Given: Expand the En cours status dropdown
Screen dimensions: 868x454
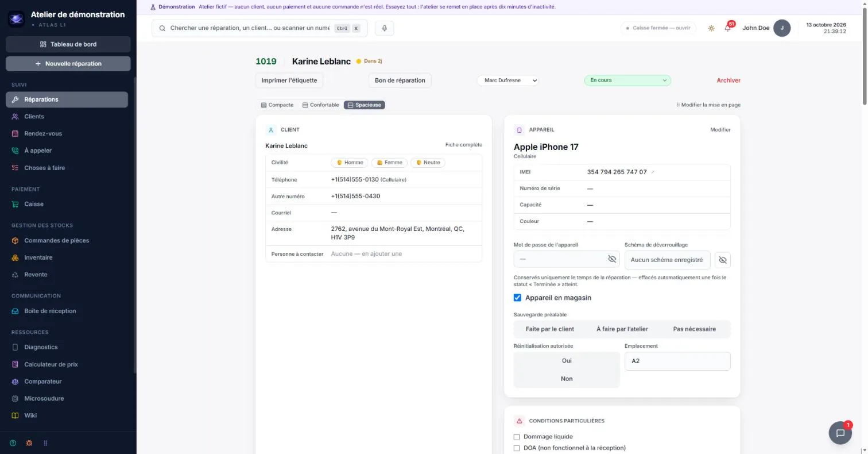Looking at the screenshot, I should point(627,80).
